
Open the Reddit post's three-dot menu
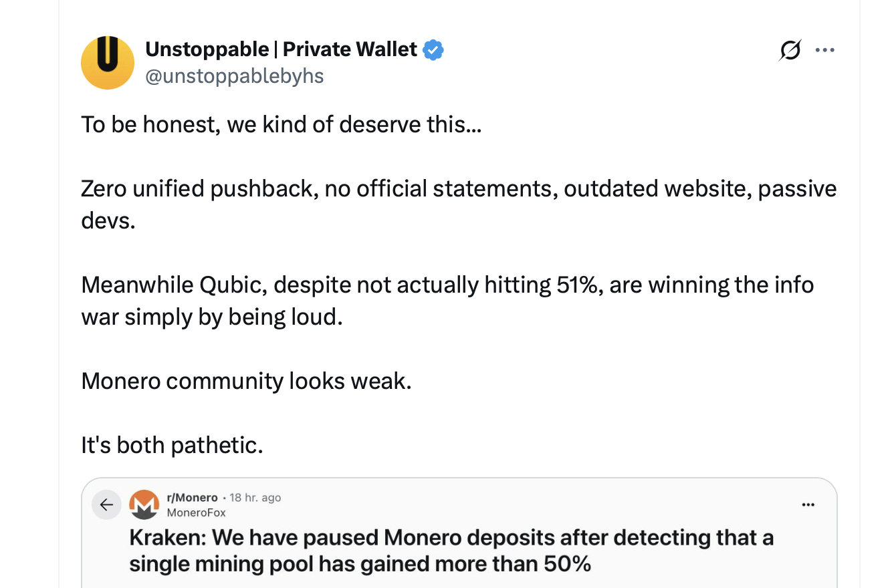(x=808, y=504)
